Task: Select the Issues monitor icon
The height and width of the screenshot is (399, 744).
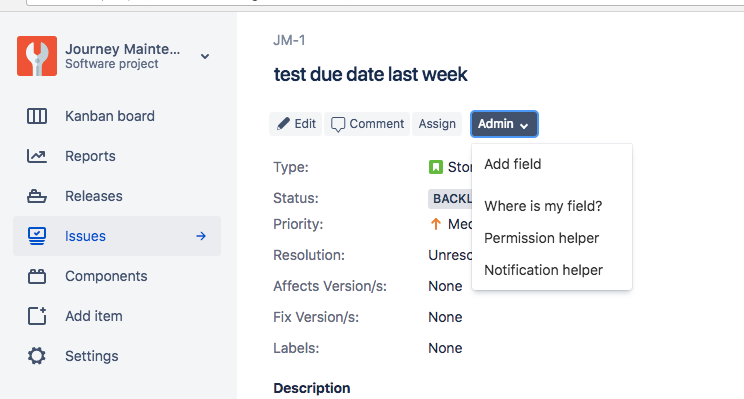Action: click(37, 236)
